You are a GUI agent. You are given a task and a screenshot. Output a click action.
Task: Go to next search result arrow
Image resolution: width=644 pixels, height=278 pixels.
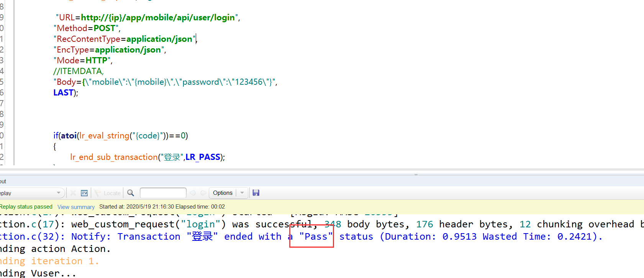click(203, 193)
